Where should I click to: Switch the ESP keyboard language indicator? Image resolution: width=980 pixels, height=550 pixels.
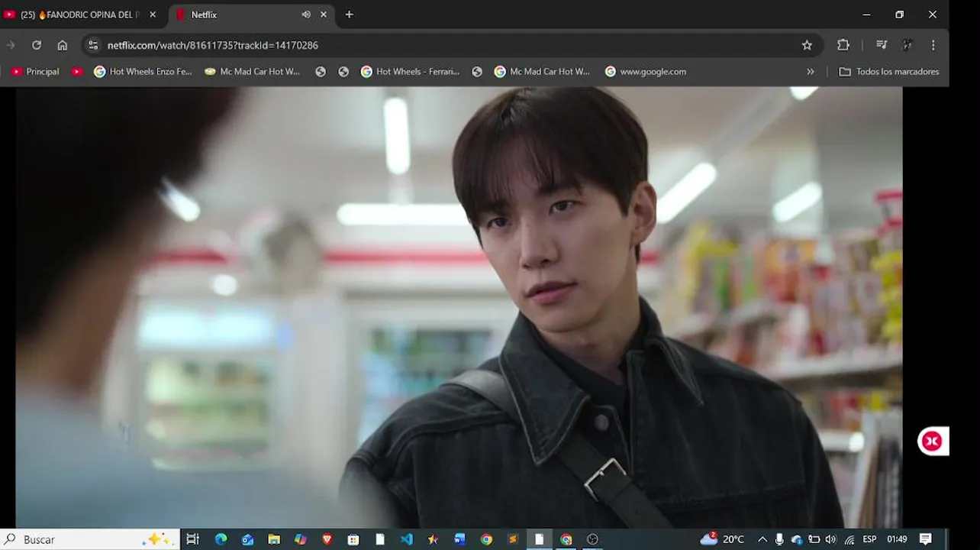pyautogui.click(x=869, y=539)
